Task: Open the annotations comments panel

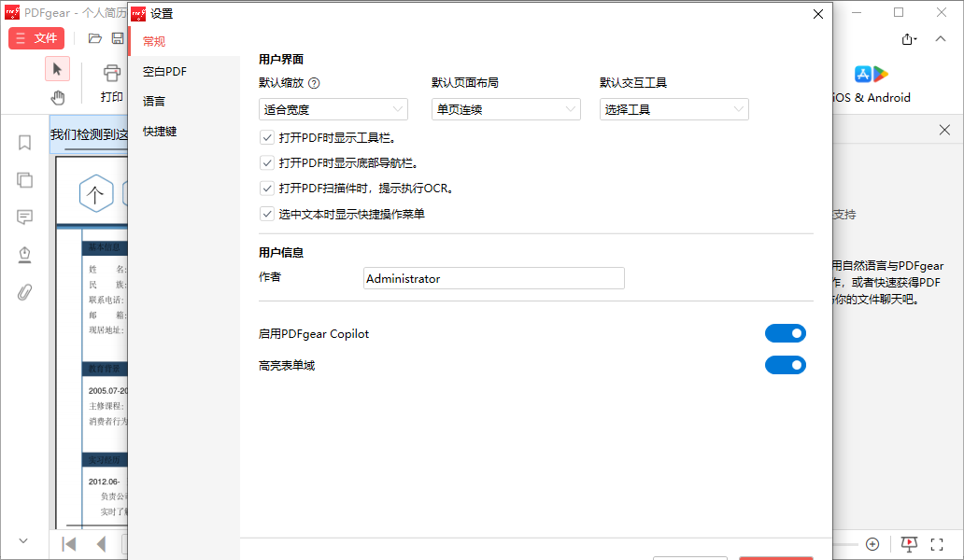Action: pyautogui.click(x=24, y=217)
